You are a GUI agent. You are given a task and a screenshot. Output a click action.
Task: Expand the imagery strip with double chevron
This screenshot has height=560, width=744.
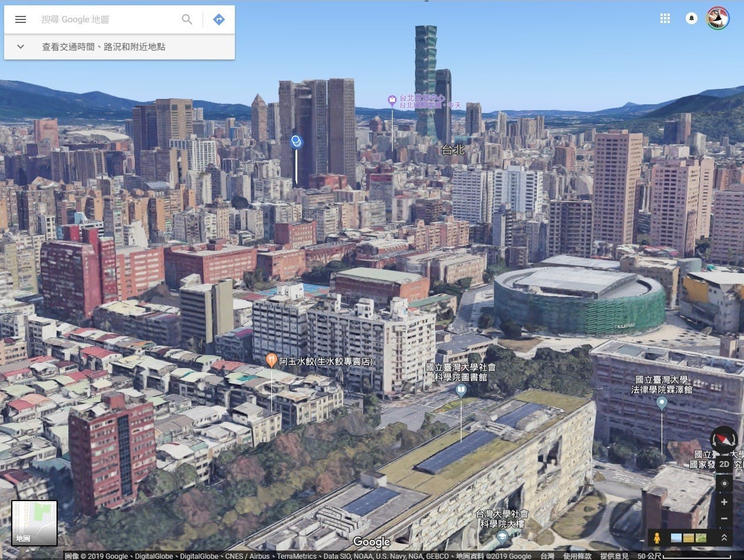(x=724, y=538)
